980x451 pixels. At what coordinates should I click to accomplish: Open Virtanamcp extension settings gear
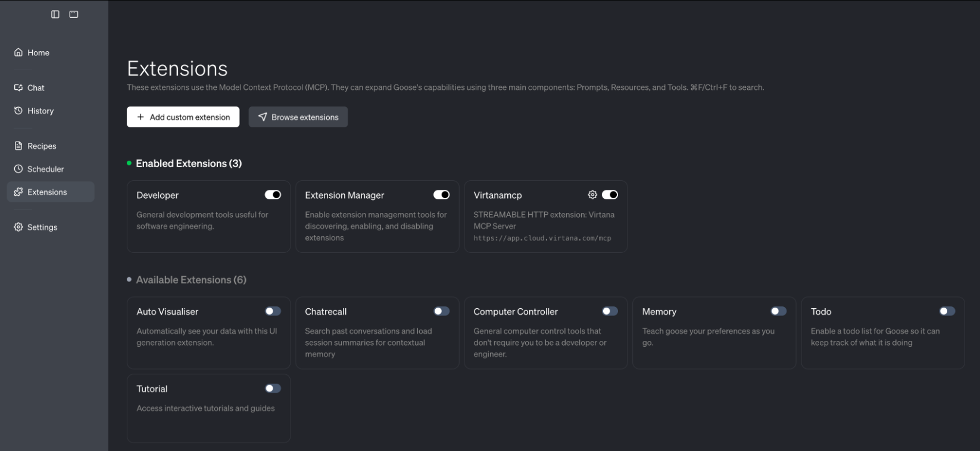click(x=592, y=195)
